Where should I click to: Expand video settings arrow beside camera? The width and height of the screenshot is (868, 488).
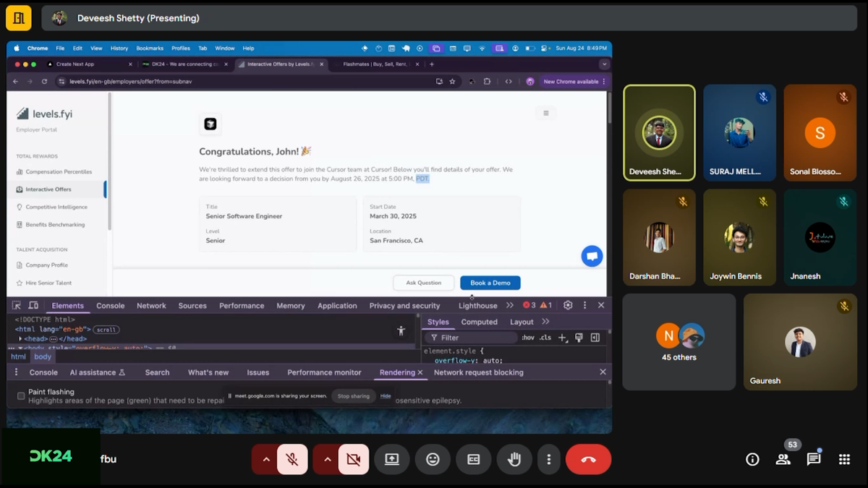[327, 459]
